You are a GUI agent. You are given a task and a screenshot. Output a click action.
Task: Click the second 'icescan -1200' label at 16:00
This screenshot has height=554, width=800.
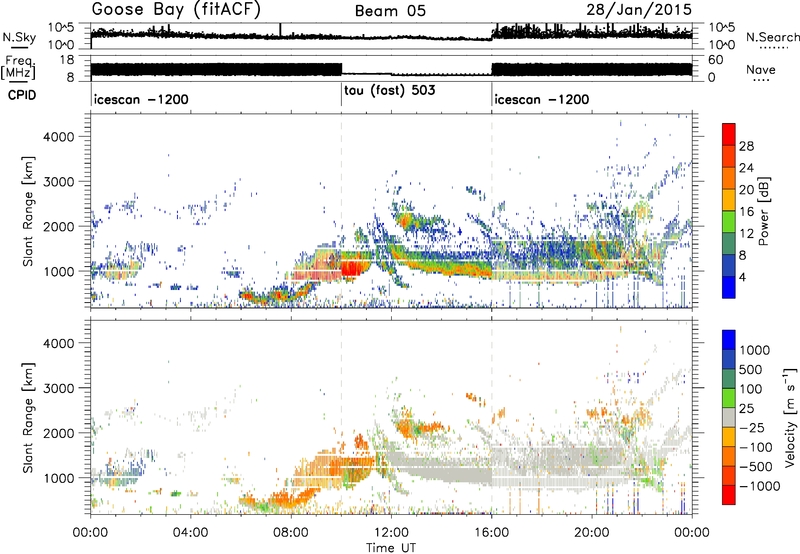[x=542, y=99]
